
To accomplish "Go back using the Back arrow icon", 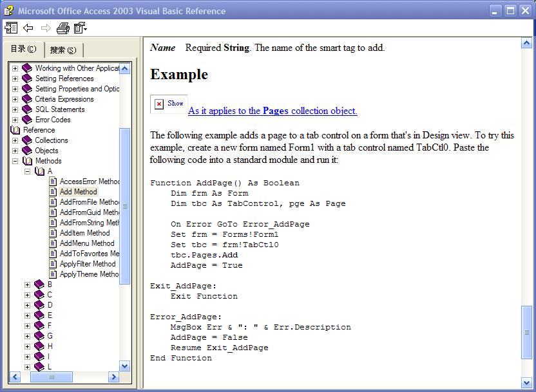I will point(28,28).
